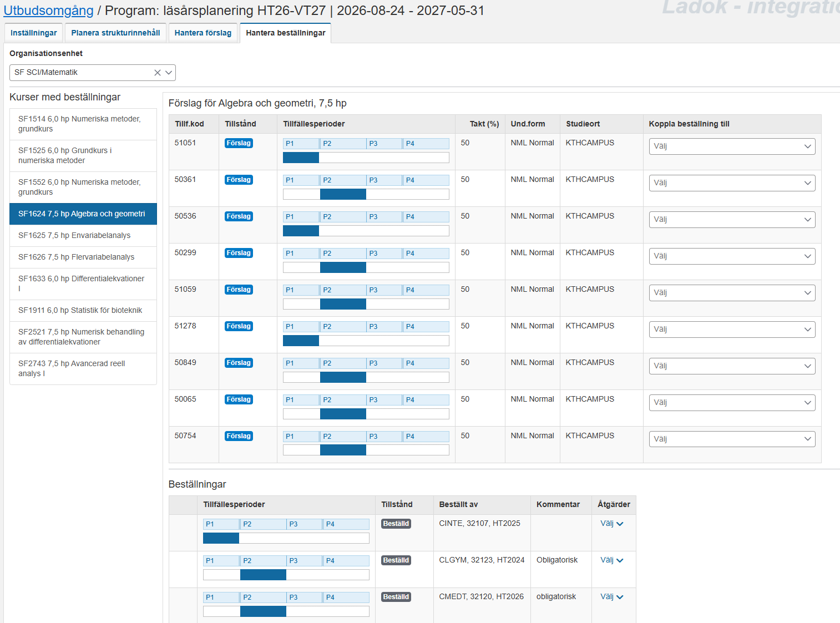Image resolution: width=840 pixels, height=623 pixels.
Task: Open SF1911 Statistik för bioteknik course
Action: [80, 310]
